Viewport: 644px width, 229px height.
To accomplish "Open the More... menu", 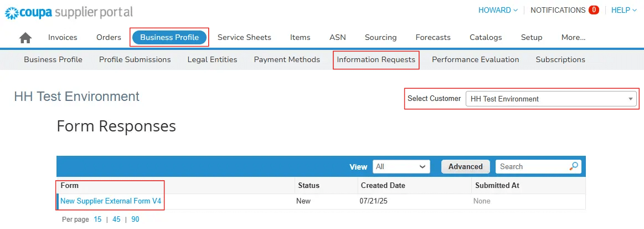I will tap(573, 38).
